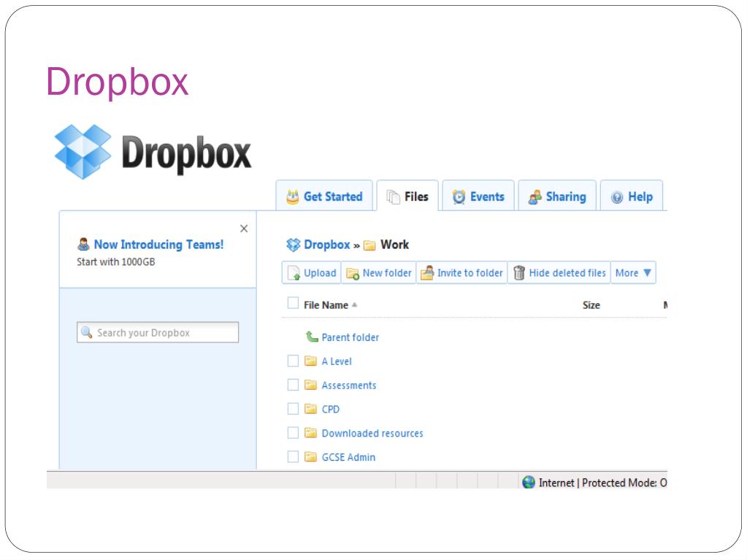Viewport: 747px width, 560px height.
Task: Click the Get Started tab cake icon
Action: pos(293,196)
